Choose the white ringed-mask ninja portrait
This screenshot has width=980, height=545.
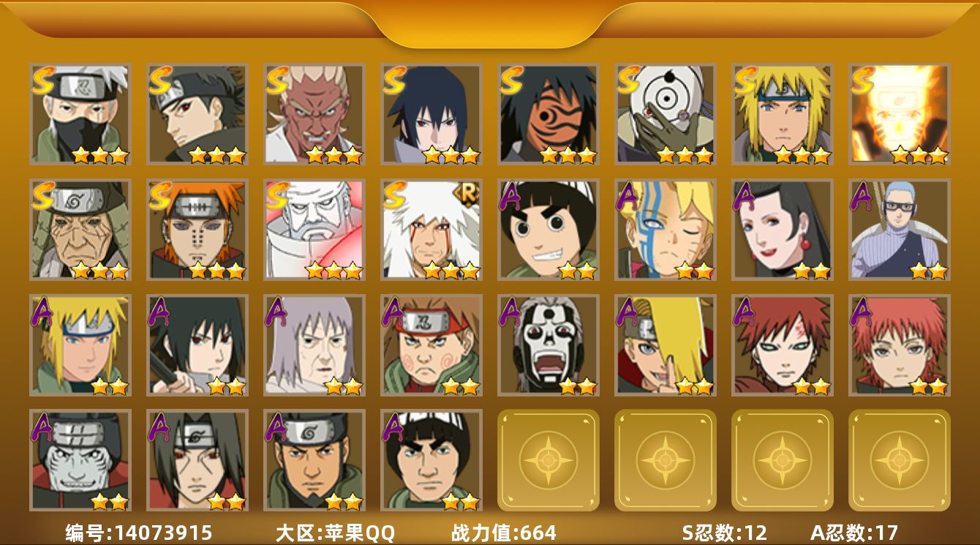666,114
